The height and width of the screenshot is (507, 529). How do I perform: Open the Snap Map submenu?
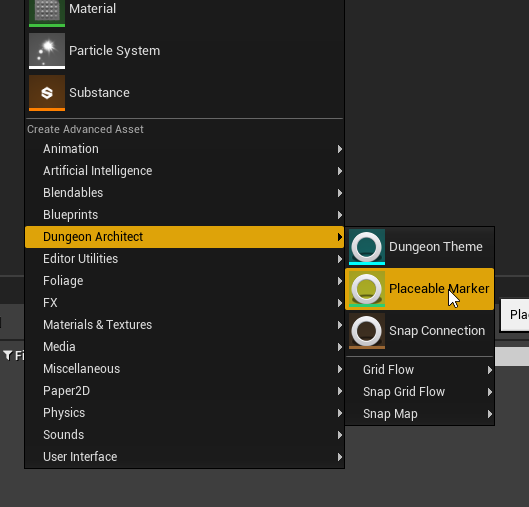[x=420, y=414]
